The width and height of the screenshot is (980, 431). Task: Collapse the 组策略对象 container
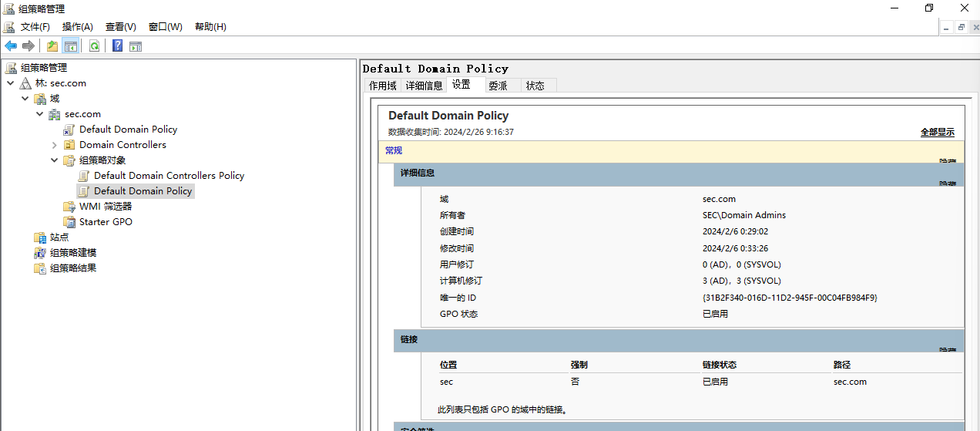point(55,160)
